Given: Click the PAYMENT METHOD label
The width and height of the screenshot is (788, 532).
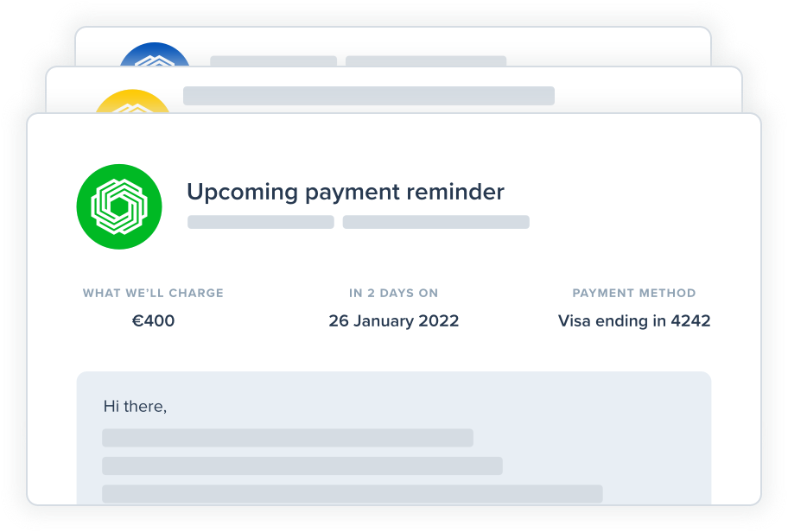Looking at the screenshot, I should (x=633, y=293).
